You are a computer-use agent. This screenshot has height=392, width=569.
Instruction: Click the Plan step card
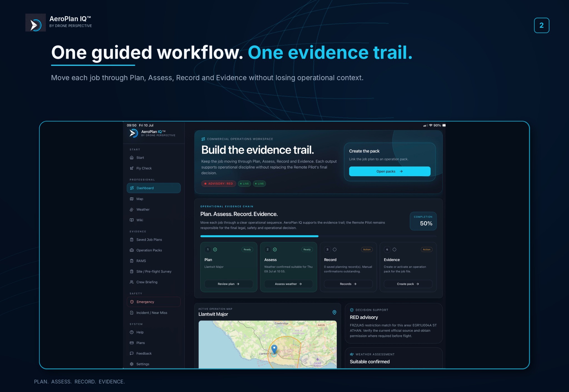click(x=228, y=267)
